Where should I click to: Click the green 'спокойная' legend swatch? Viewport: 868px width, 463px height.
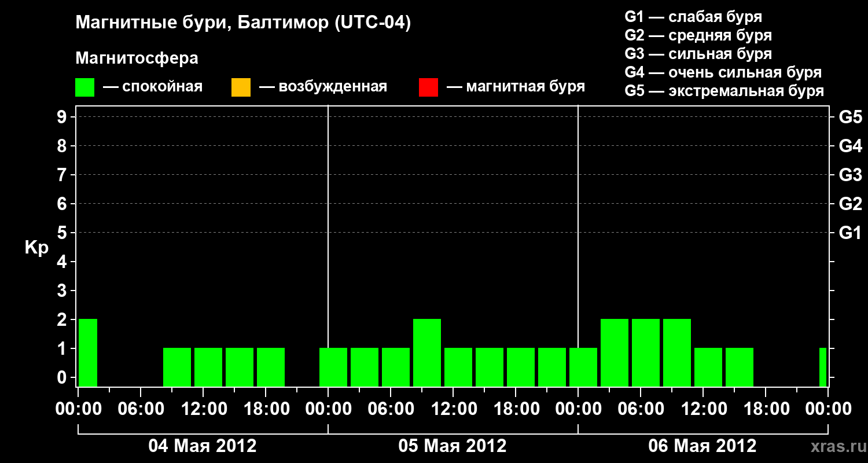(x=84, y=87)
